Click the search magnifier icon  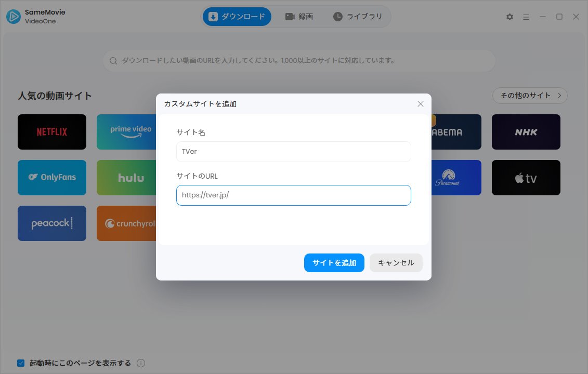(x=113, y=61)
